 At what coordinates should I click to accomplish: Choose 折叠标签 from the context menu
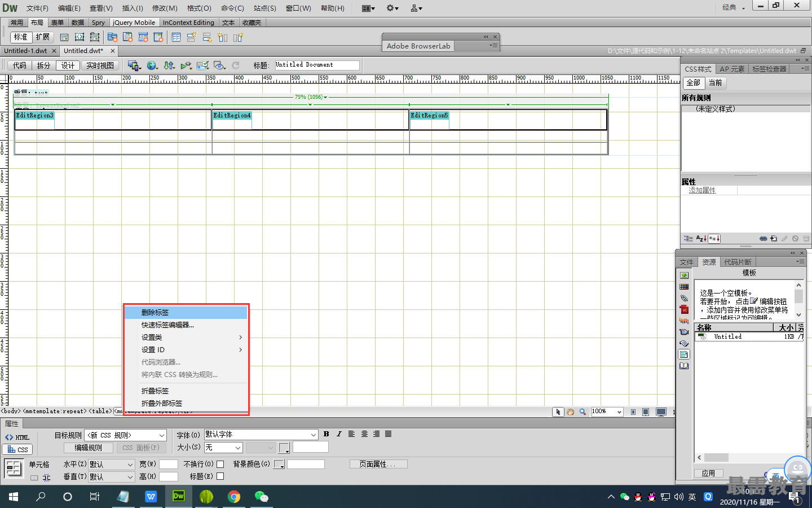[x=186, y=391]
